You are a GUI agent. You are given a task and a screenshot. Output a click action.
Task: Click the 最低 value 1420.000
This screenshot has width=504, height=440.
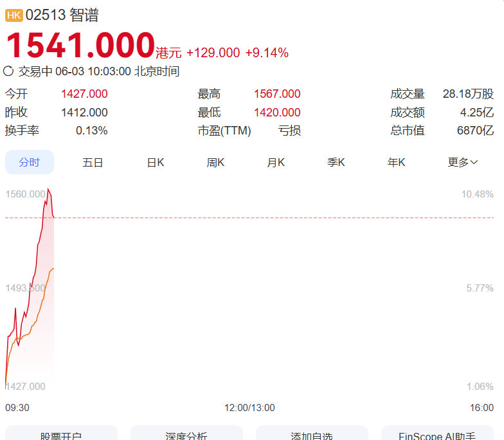(277, 112)
